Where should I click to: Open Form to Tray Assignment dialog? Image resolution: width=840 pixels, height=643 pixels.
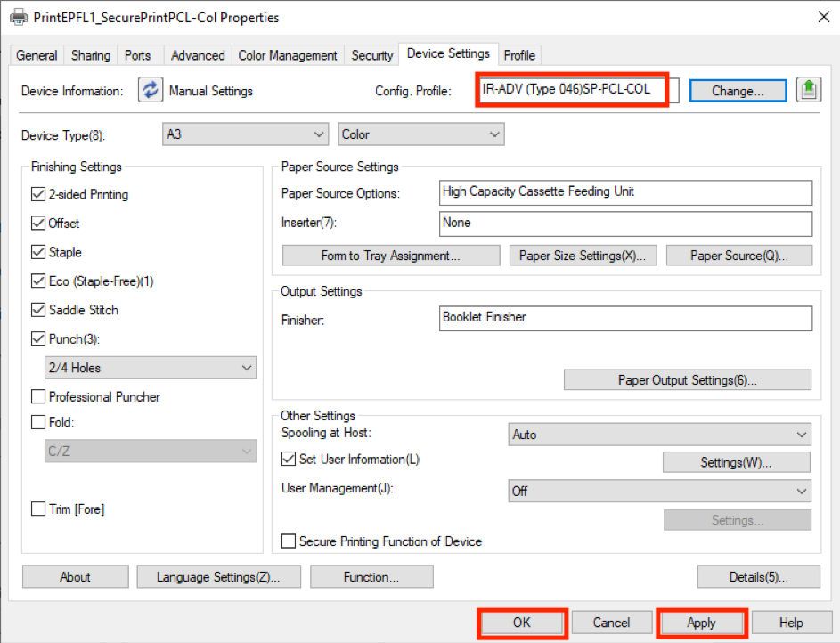point(391,256)
